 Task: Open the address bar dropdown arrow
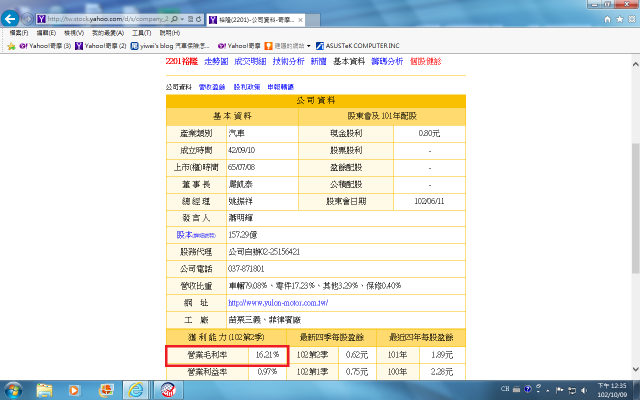[x=182, y=19]
